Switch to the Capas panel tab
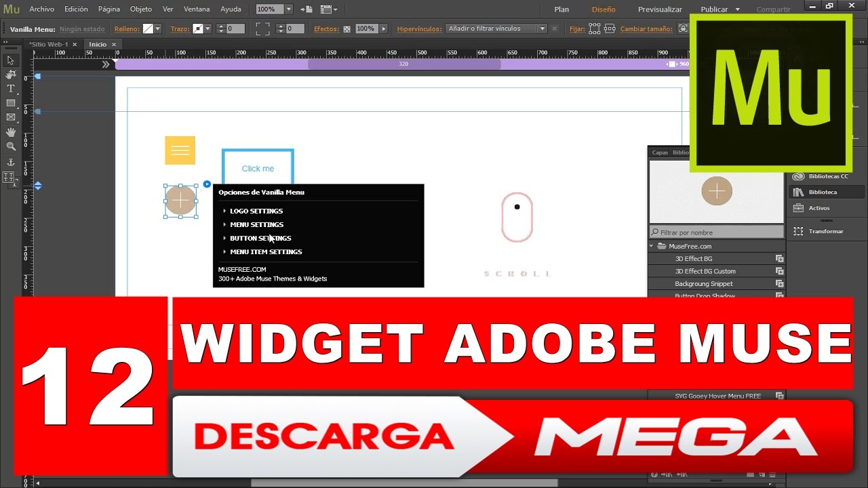This screenshot has width=868, height=488. [660, 152]
